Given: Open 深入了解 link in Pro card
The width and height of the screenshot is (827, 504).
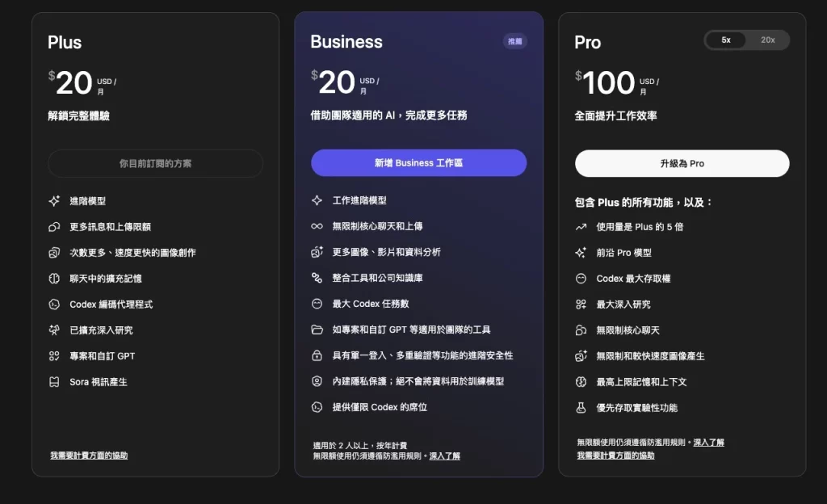Looking at the screenshot, I should coord(708,443).
